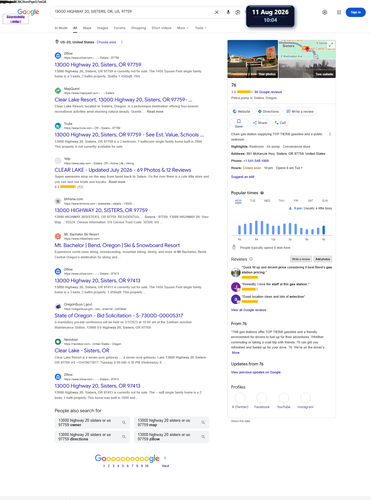
Task: Click the Add photos button in Reviews
Action: click(323, 259)
